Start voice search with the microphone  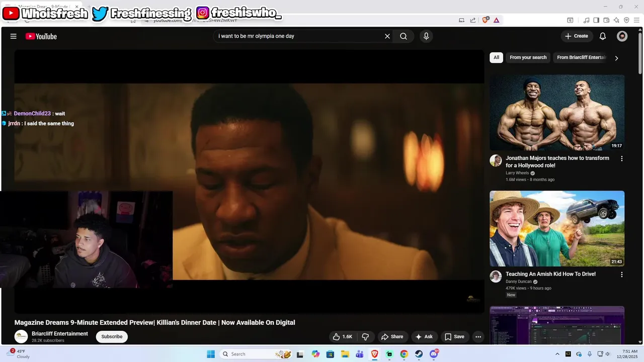(x=426, y=36)
